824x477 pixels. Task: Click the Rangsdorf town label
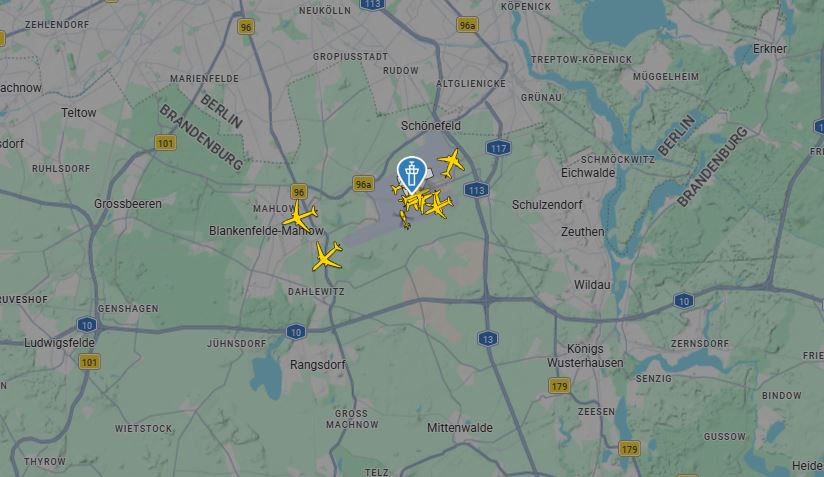[317, 364]
